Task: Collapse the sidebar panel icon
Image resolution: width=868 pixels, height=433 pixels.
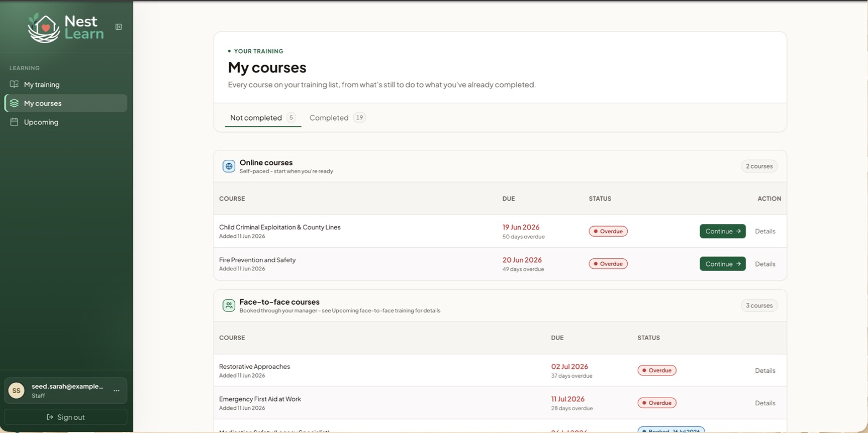Action: (x=118, y=27)
